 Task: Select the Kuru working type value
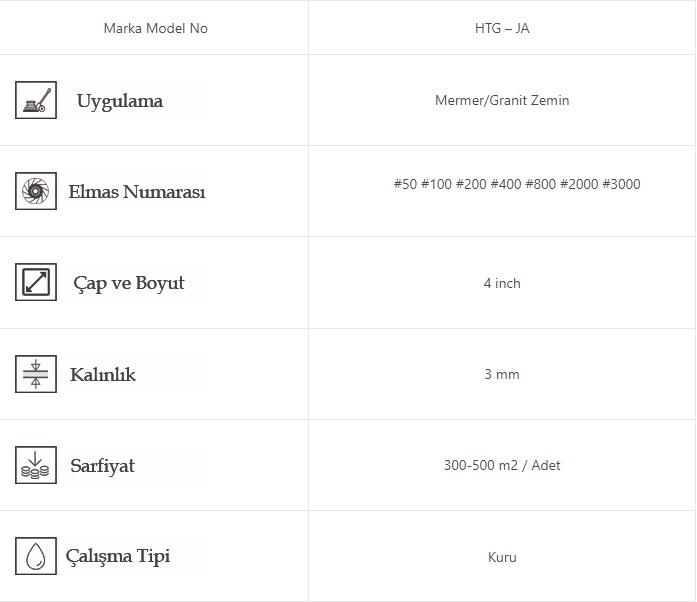coord(502,557)
